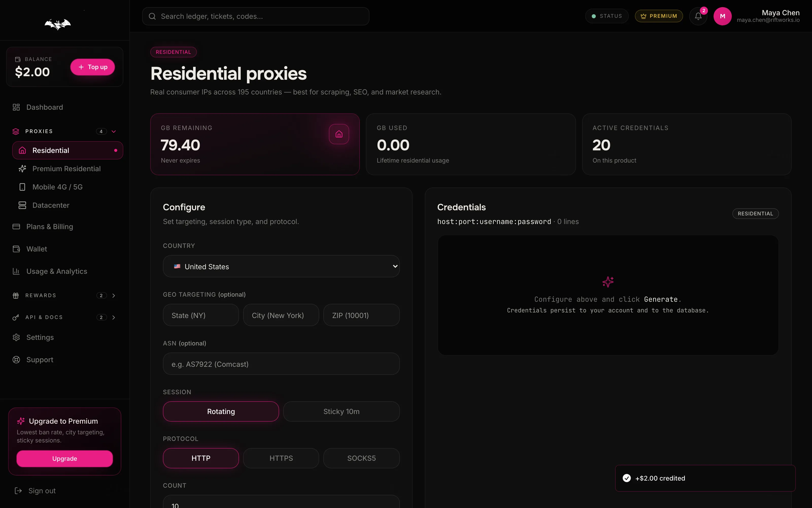Click the Datacenter server icon
The image size is (812, 508).
[x=22, y=205]
